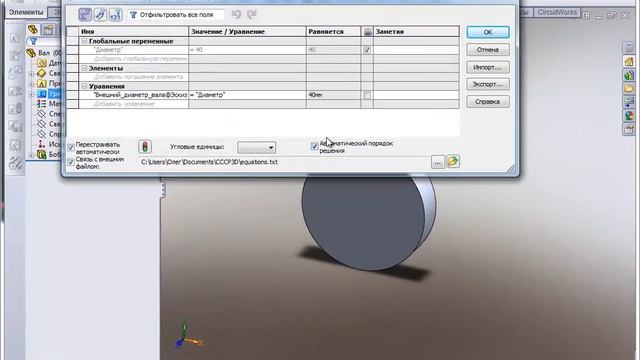Screen dimensions: 640x360
Task: Click the equations.txt file path field
Action: [x=284, y=162]
